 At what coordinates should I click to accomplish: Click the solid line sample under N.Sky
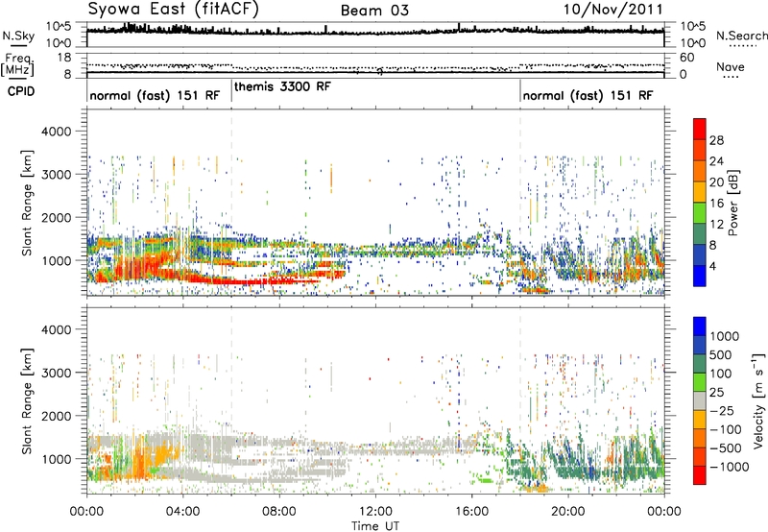(x=18, y=45)
